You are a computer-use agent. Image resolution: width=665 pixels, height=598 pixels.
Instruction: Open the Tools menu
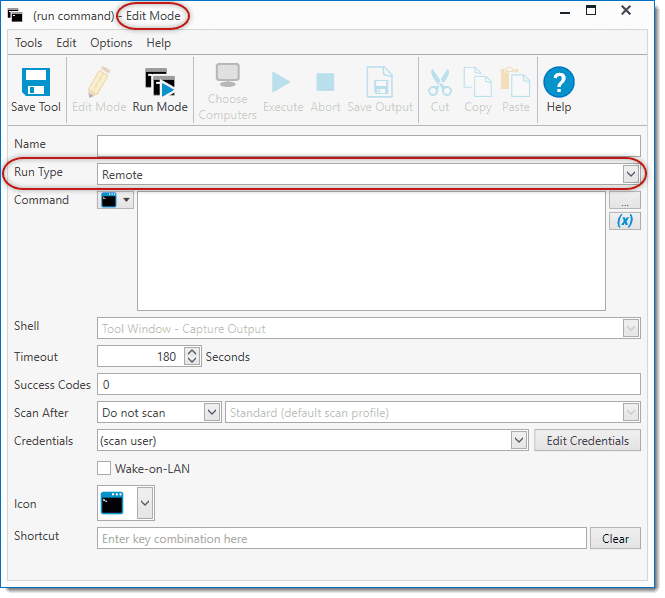28,43
